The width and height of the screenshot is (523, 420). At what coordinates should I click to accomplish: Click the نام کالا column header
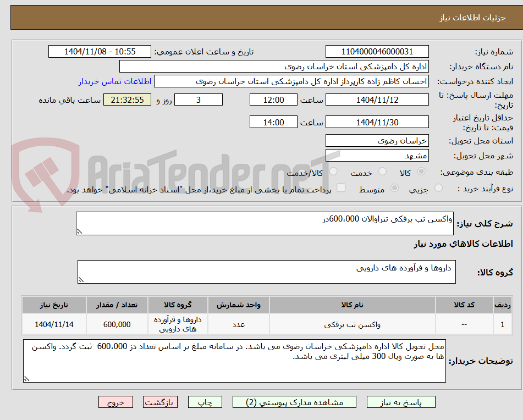coord(352,305)
